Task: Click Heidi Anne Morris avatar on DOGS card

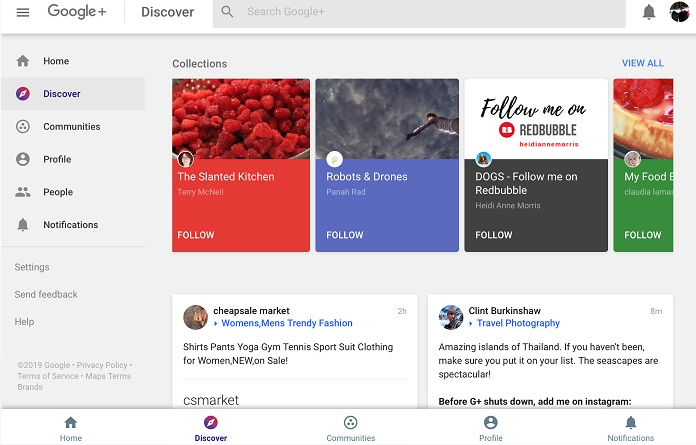Action: click(483, 159)
